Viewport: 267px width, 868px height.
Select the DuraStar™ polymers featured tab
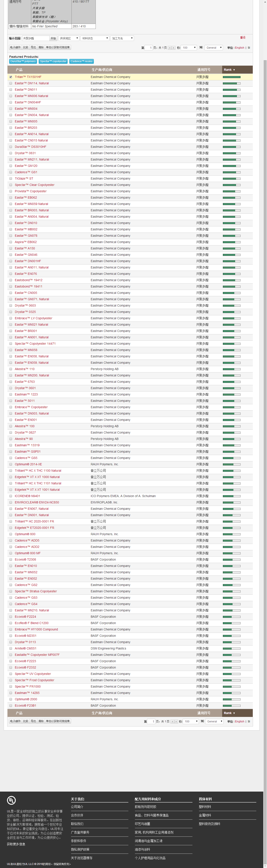(x=23, y=61)
